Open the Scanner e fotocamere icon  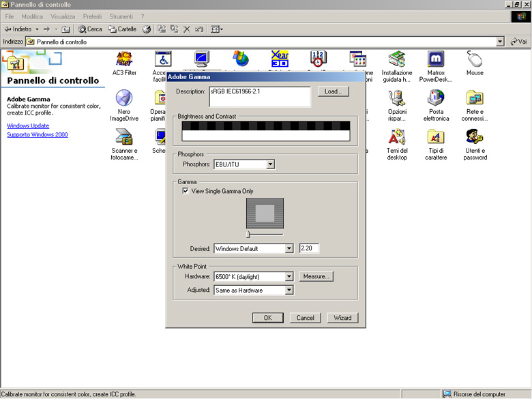pos(123,138)
